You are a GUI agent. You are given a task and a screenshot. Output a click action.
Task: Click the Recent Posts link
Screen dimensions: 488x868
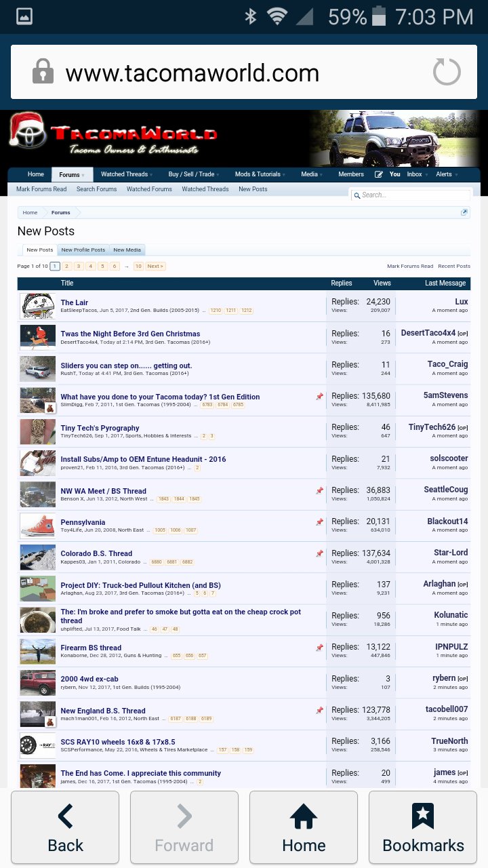[454, 267]
